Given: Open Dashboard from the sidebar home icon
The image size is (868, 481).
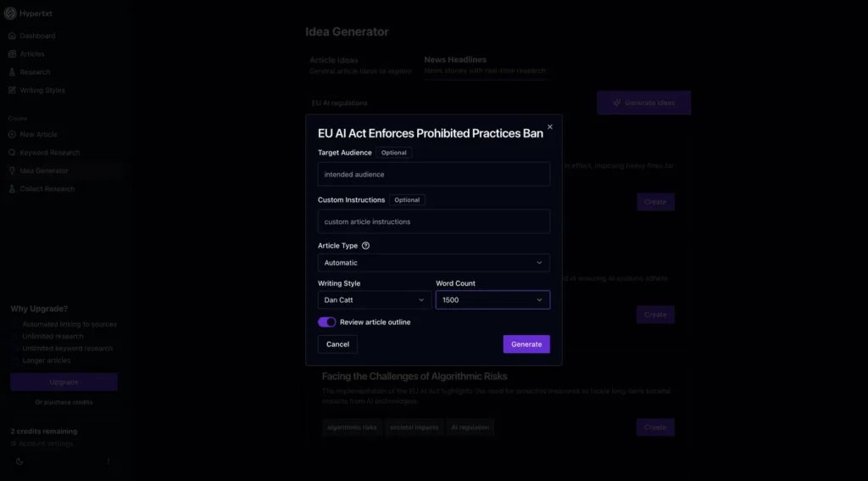Looking at the screenshot, I should tap(12, 36).
